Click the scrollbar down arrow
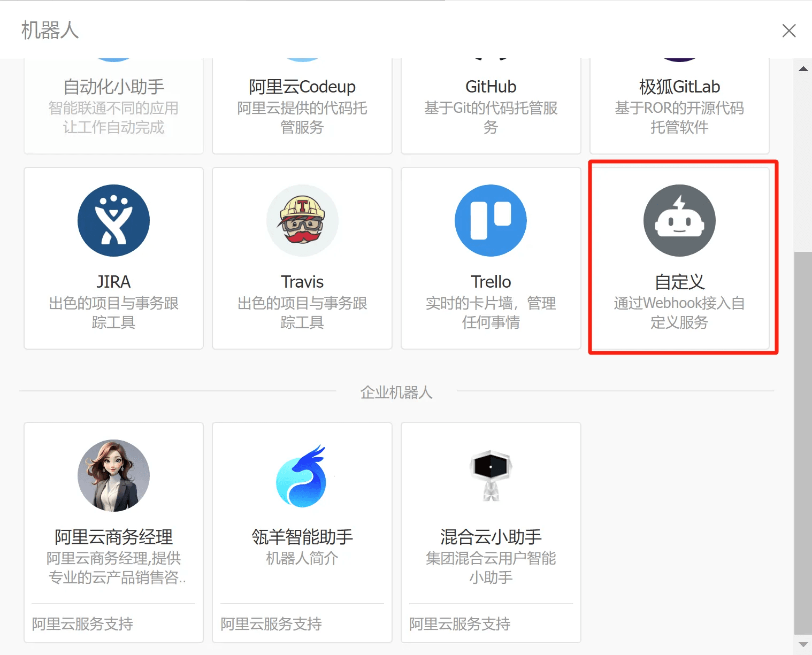This screenshot has height=655, width=812. pyautogui.click(x=803, y=644)
